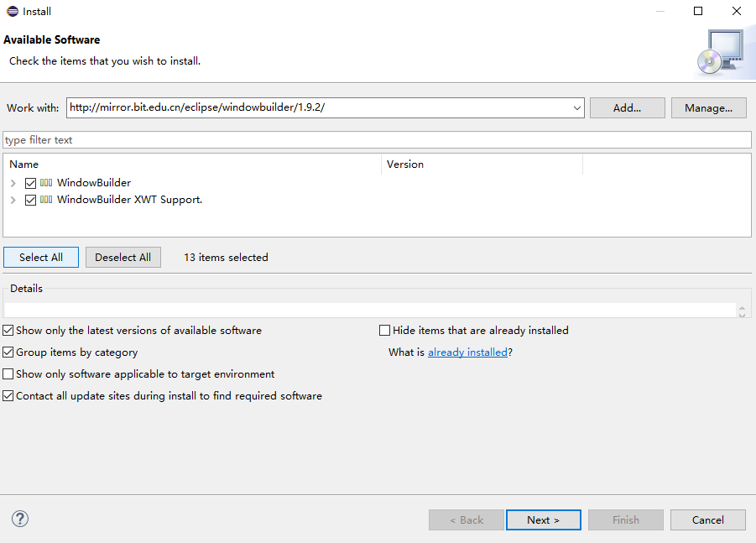Image resolution: width=756 pixels, height=543 pixels.
Task: Click the Add... button
Action: pyautogui.click(x=628, y=108)
